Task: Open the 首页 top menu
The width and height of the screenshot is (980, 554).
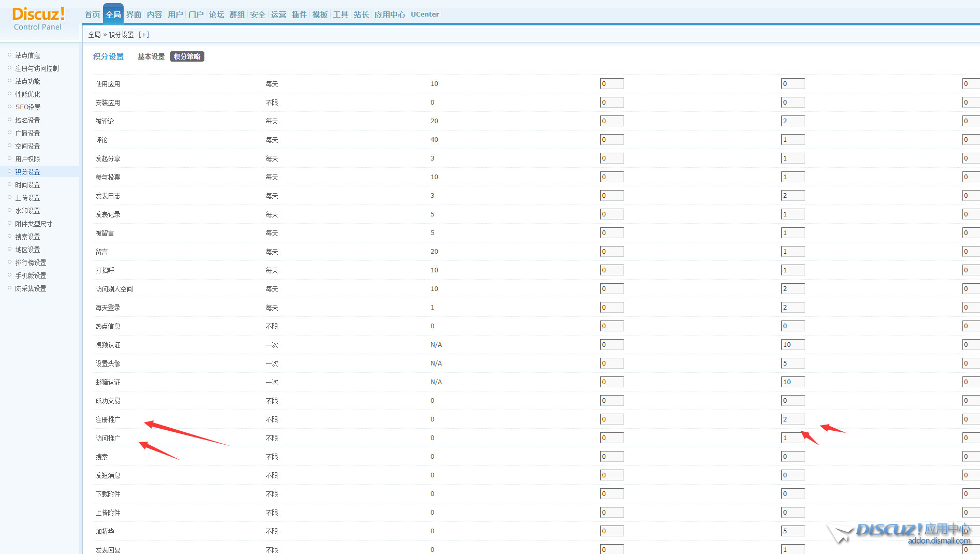Action: [x=92, y=14]
